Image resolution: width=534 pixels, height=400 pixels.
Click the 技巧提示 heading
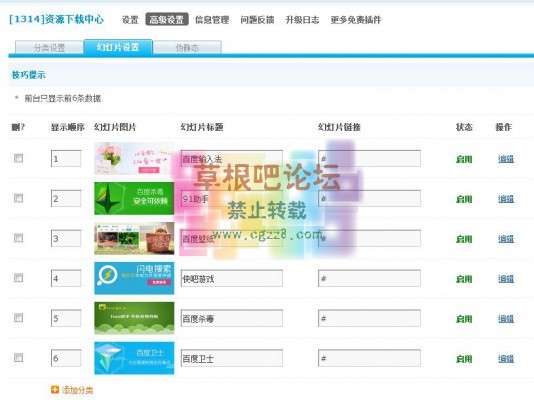29,75
